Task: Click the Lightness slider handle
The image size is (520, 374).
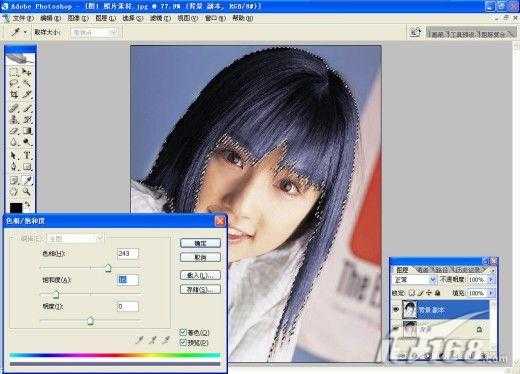Action: pos(90,321)
